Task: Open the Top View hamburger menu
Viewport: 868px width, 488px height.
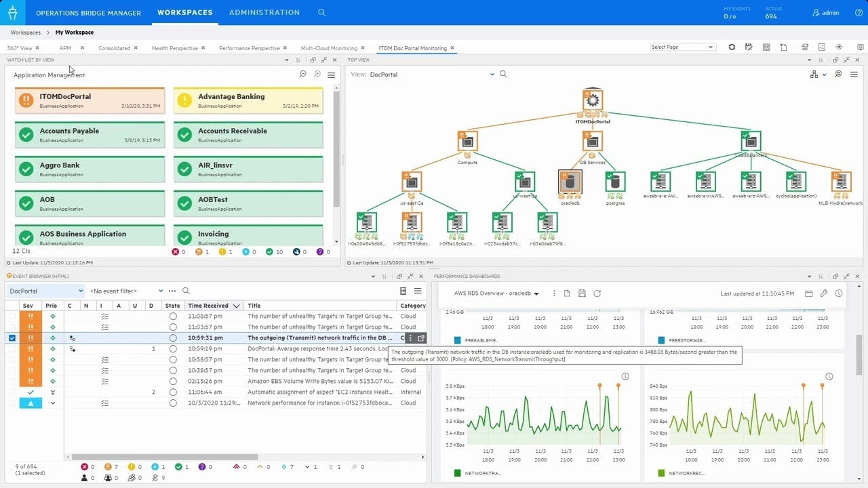Action: coord(854,74)
